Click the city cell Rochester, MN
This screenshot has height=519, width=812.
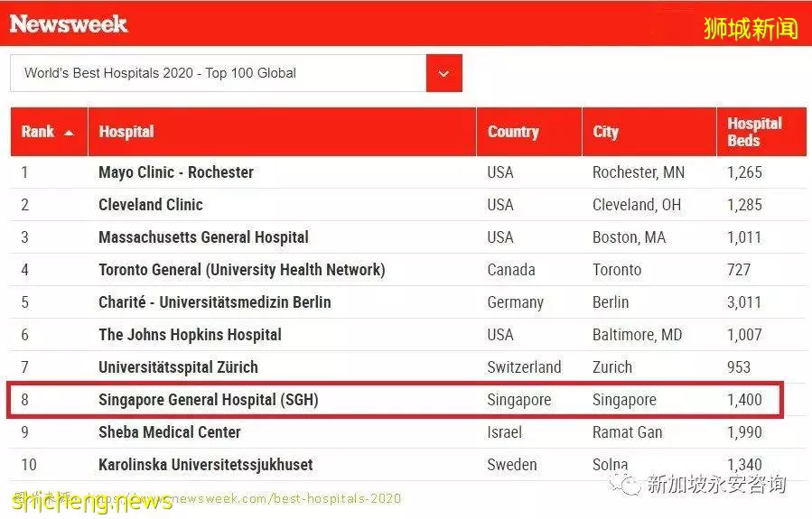point(638,172)
